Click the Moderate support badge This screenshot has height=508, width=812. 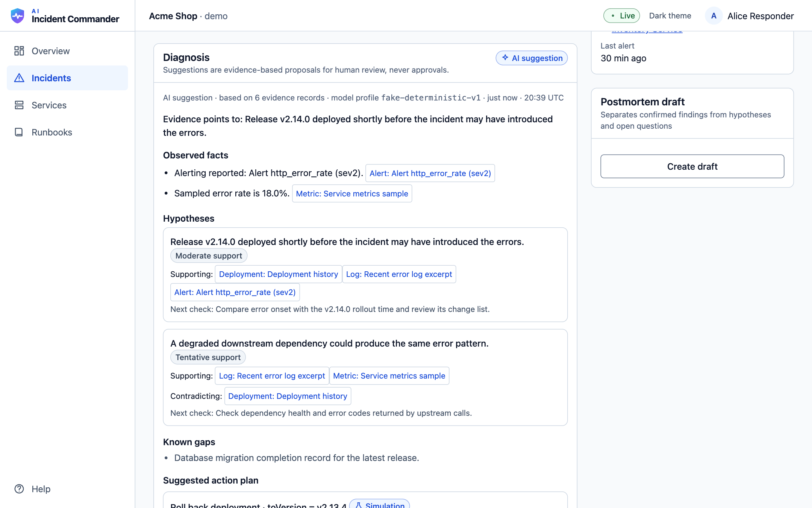(209, 256)
